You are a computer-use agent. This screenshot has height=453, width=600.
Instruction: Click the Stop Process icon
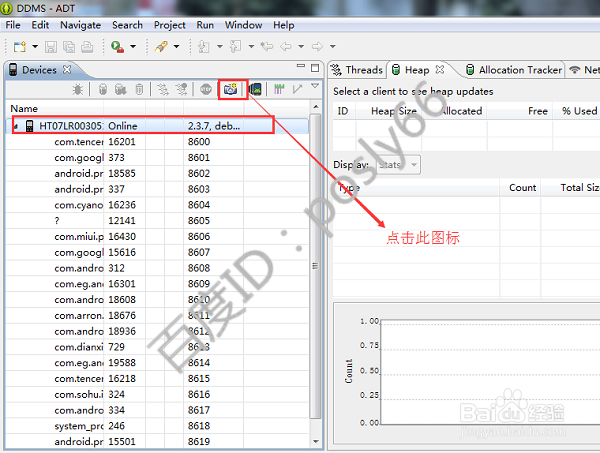[206, 90]
